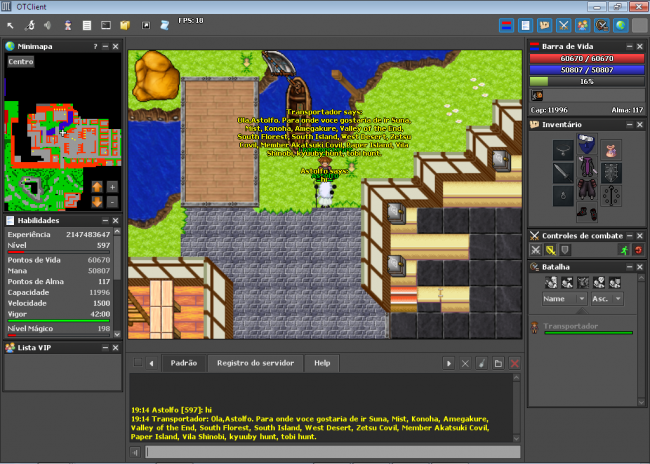Toggle hide NPCs filter in Batalha

567,283
